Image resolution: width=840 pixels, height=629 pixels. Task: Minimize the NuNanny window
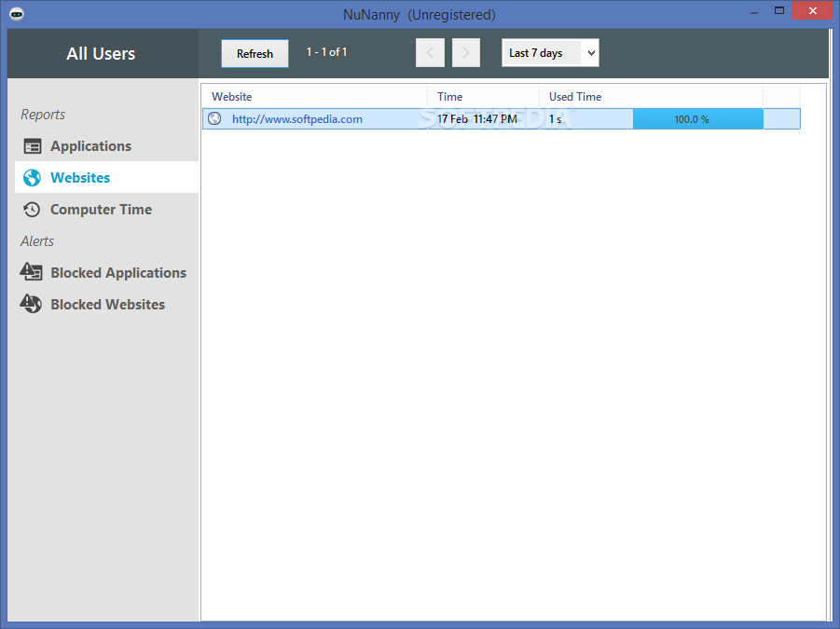coord(754,11)
